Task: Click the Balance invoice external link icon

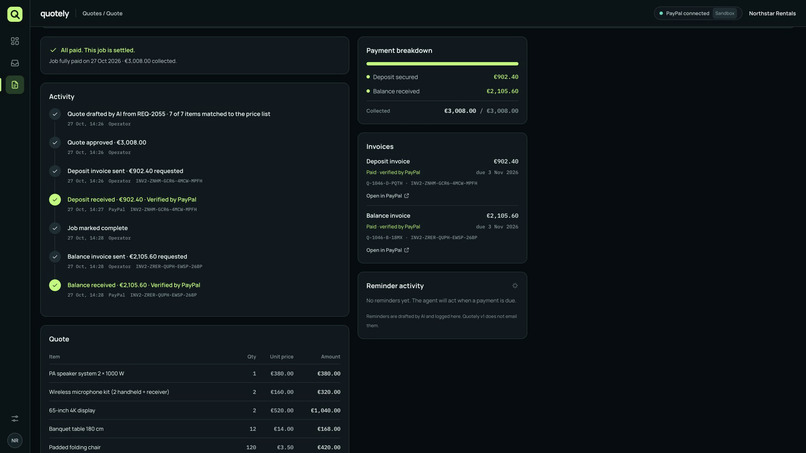Action: coord(407,250)
